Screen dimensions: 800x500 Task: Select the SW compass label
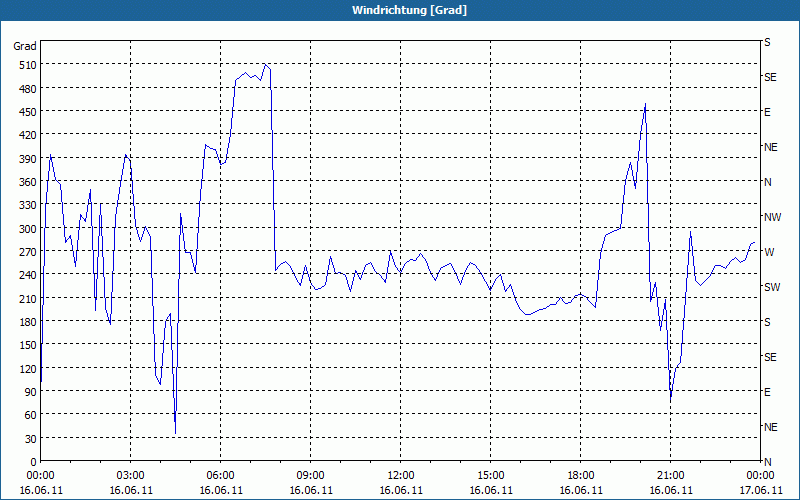tap(772, 287)
